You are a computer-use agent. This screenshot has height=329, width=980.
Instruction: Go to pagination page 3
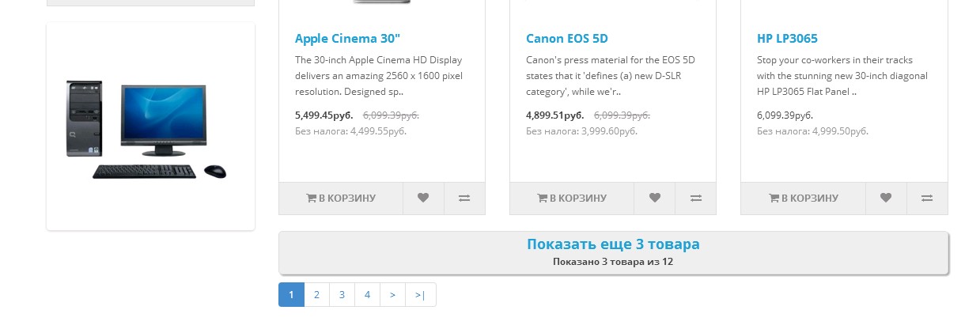(342, 294)
